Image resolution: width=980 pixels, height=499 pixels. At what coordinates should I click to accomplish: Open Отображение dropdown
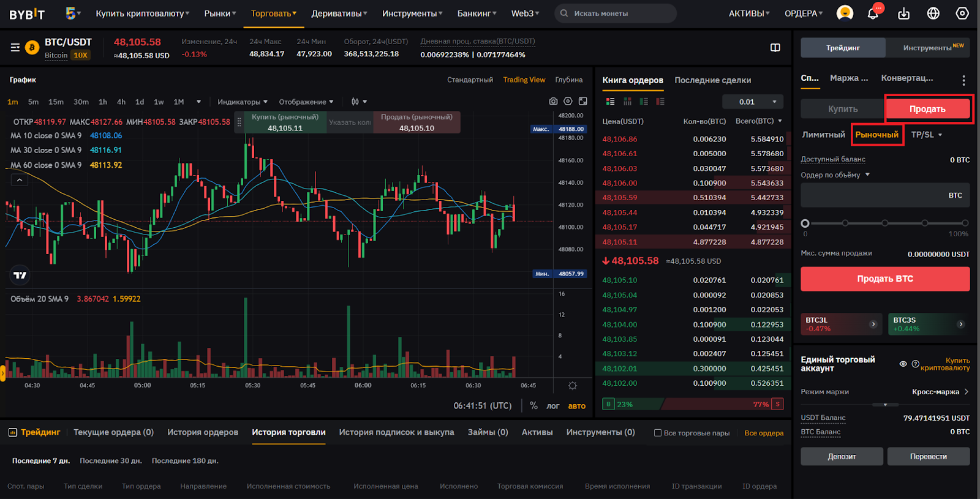click(306, 102)
